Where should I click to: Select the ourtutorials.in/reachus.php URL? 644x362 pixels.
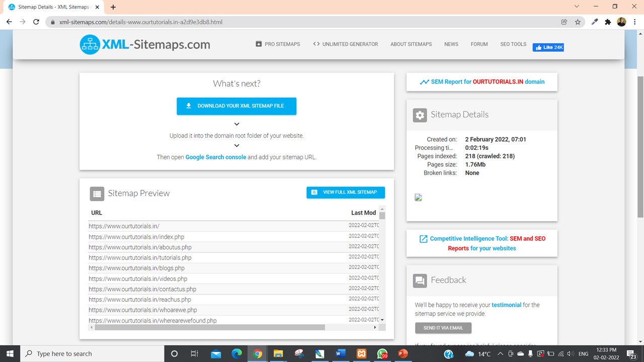point(140,300)
